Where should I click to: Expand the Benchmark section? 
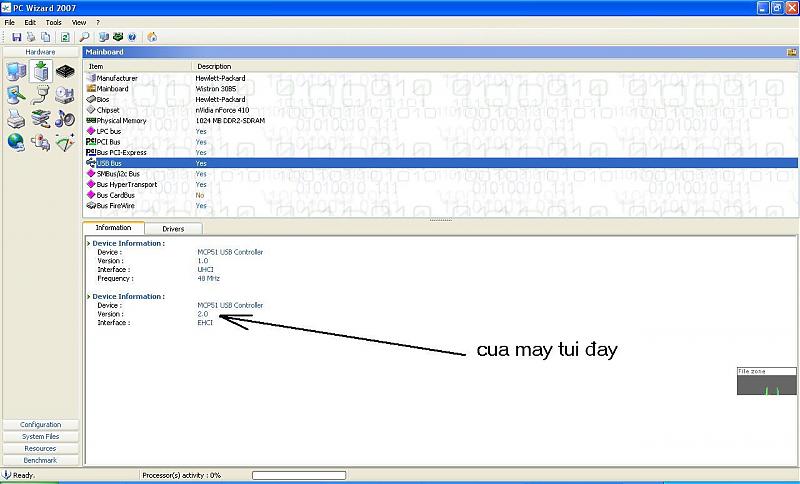coord(40,460)
